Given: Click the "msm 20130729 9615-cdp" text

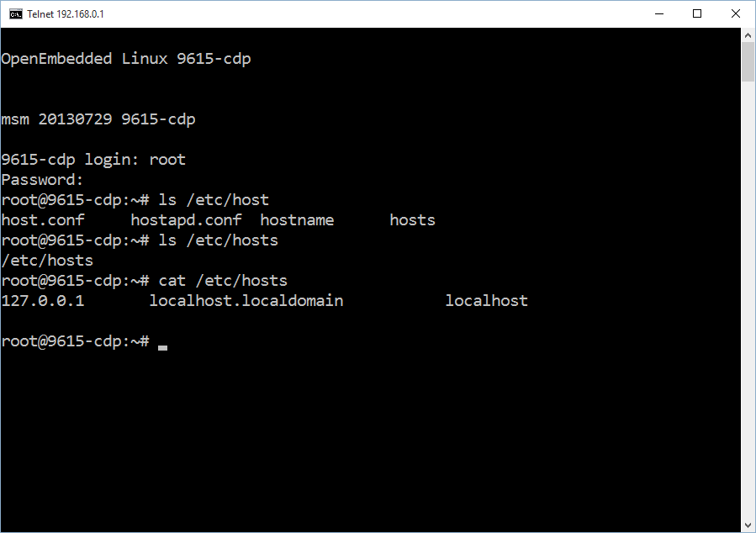Looking at the screenshot, I should [98, 119].
